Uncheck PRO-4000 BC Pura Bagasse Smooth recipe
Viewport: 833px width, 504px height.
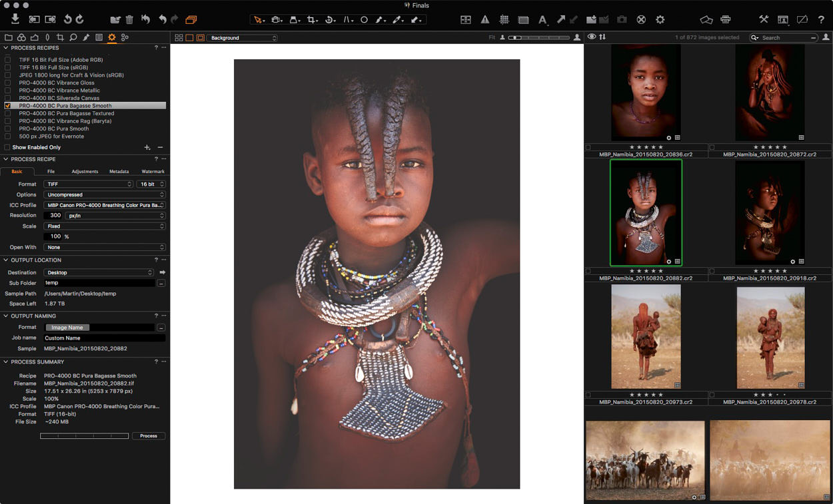[x=8, y=106]
